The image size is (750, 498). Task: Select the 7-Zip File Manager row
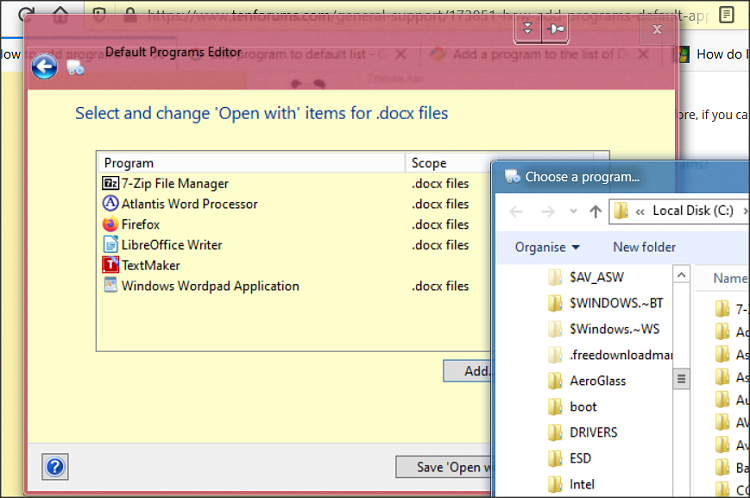coord(294,183)
